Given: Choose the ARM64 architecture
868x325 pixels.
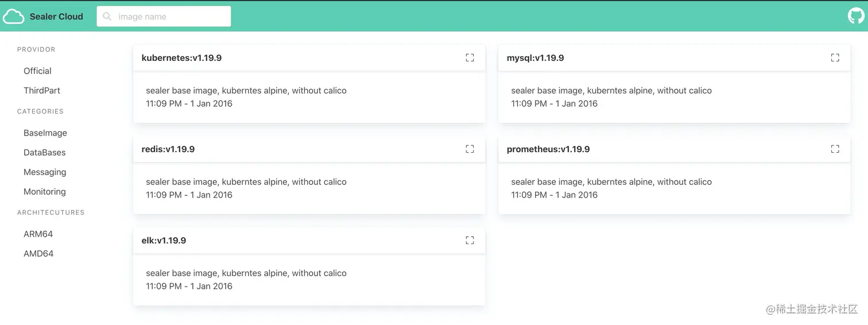Looking at the screenshot, I should [x=38, y=234].
